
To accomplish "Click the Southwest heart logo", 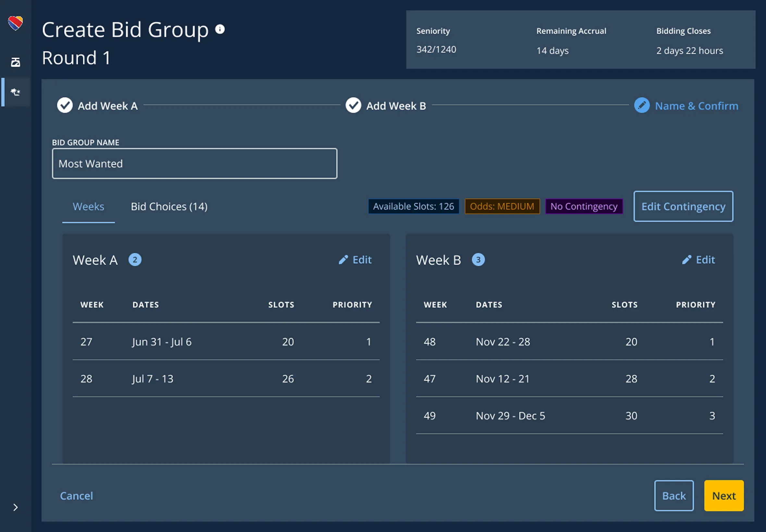I will pyautogui.click(x=15, y=23).
